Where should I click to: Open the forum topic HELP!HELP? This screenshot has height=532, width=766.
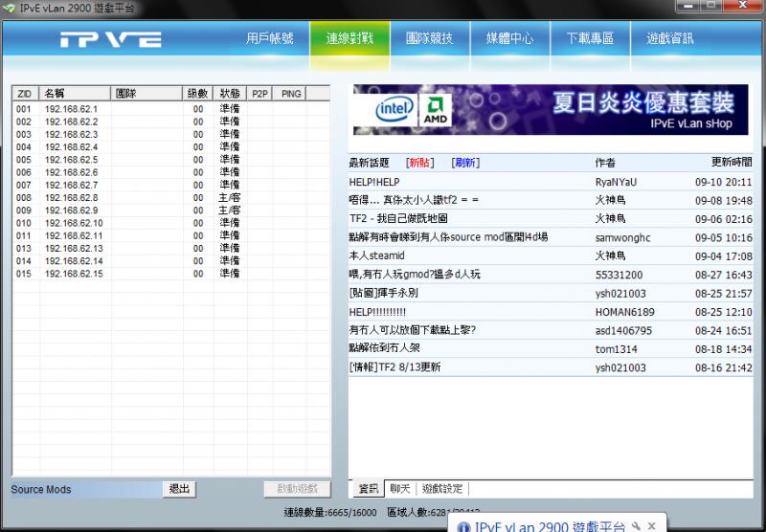click(x=374, y=182)
